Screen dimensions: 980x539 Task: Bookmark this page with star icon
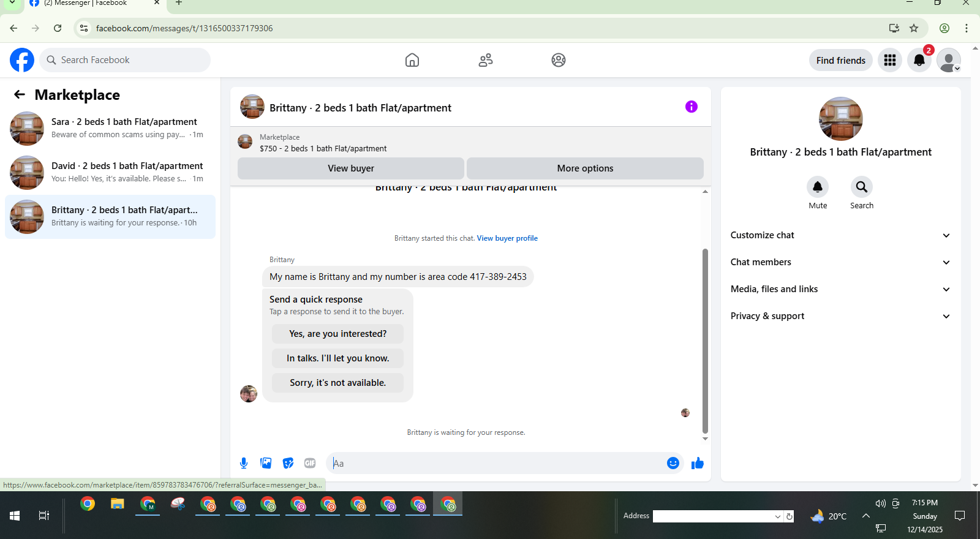(914, 28)
